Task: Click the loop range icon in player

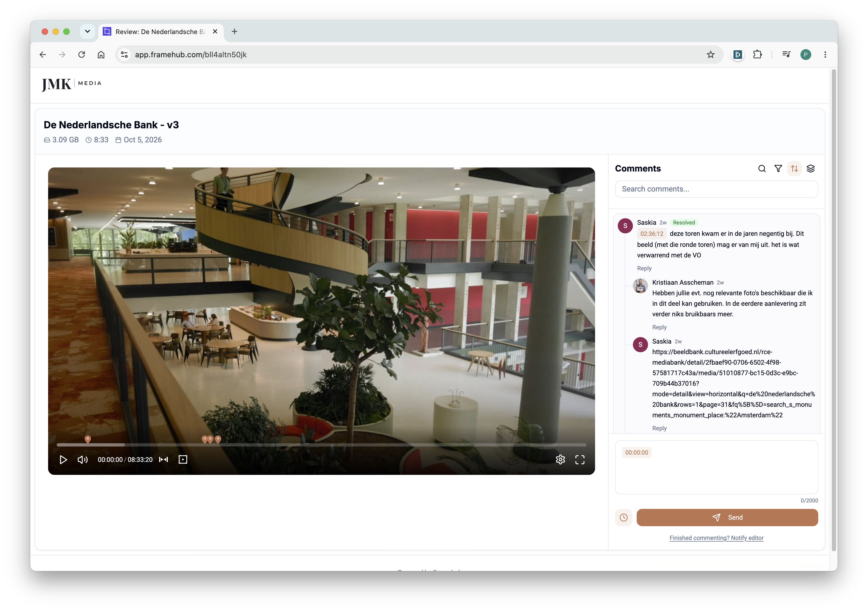Action: (x=163, y=459)
